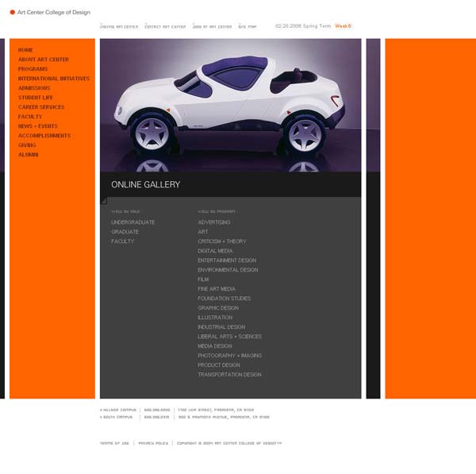Open Faculty in the orange sidebar menu
476x474 pixels.
30,117
